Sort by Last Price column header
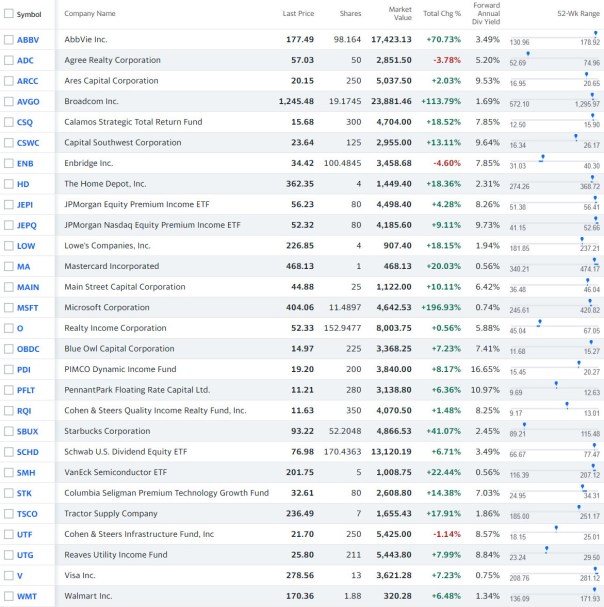The width and height of the screenshot is (604, 607). click(x=298, y=14)
